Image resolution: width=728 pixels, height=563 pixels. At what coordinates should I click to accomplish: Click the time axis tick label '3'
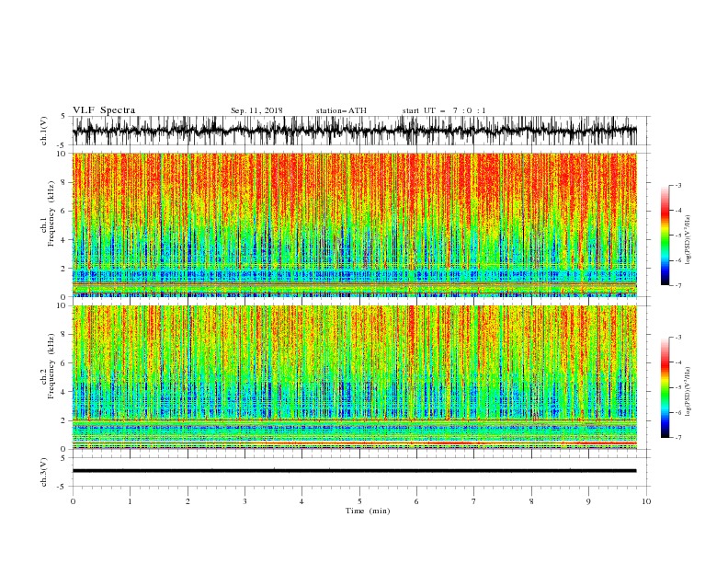(245, 501)
